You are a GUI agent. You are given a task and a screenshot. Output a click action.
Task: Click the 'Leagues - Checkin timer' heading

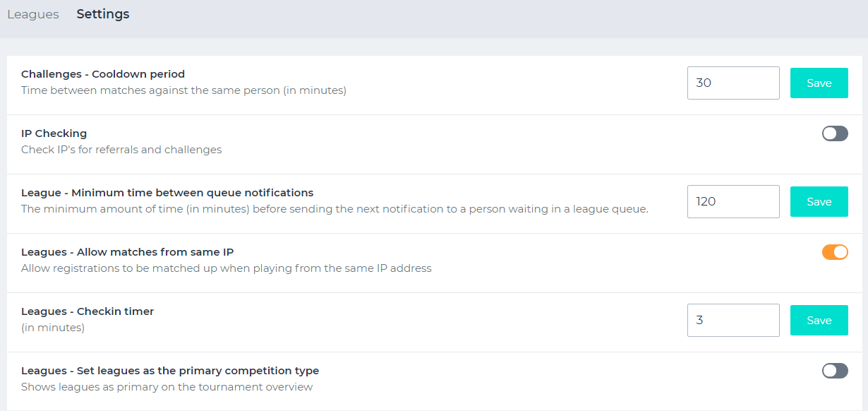[x=88, y=311]
